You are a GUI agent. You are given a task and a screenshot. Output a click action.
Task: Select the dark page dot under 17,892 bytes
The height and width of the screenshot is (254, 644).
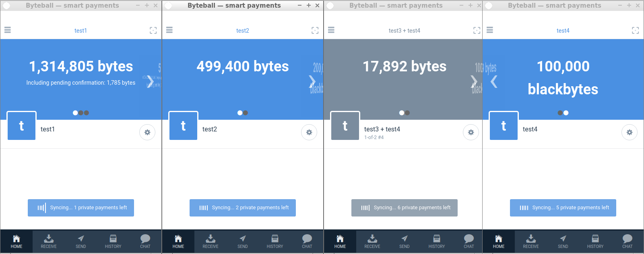coord(407,113)
